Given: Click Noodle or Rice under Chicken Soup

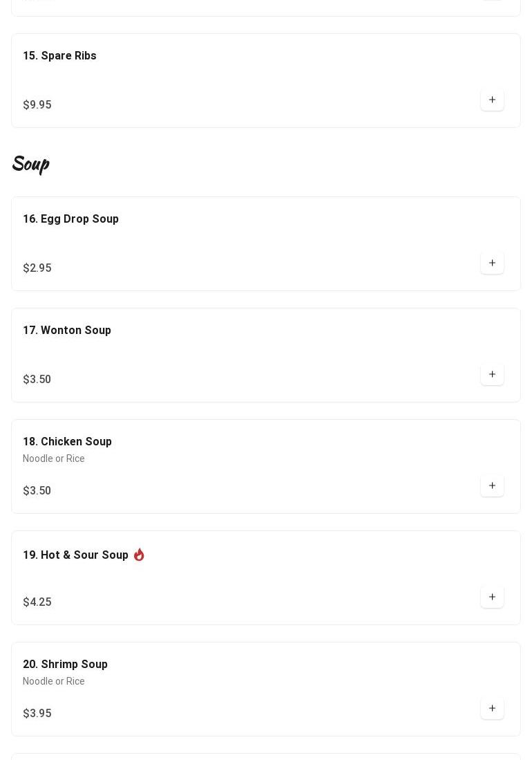Looking at the screenshot, I should (54, 458).
